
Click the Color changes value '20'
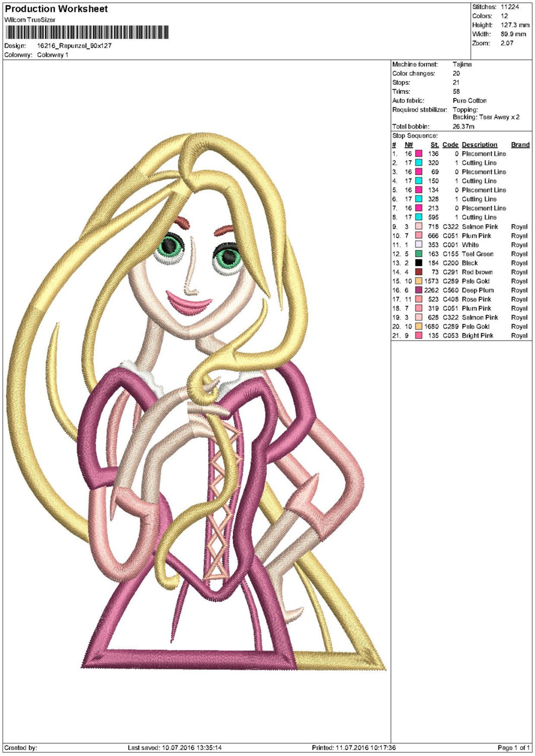click(456, 73)
